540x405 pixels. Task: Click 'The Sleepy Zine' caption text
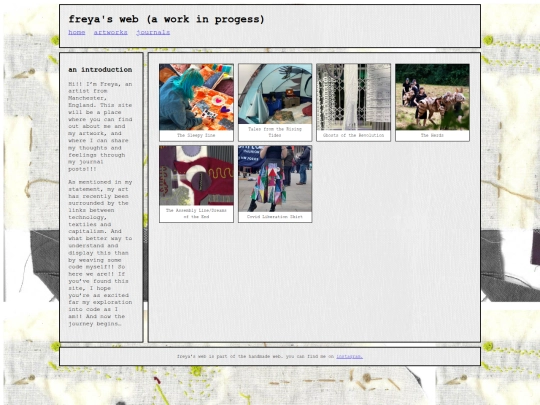point(196,135)
